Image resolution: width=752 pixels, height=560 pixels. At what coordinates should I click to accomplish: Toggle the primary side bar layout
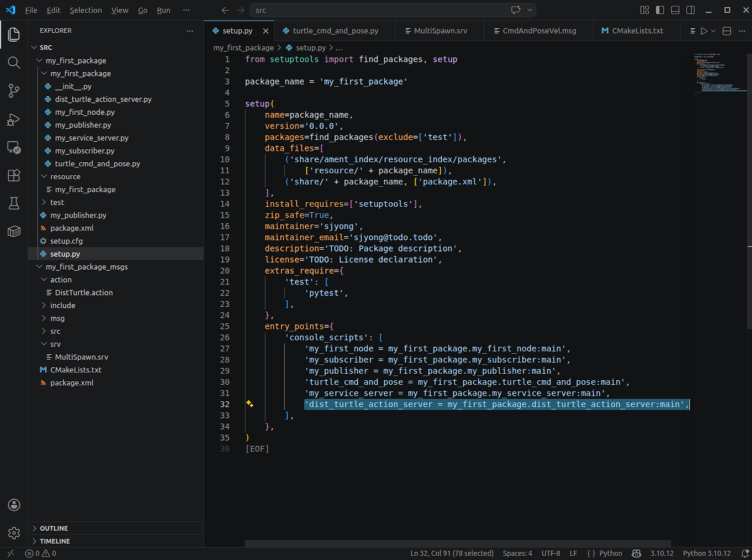point(660,10)
